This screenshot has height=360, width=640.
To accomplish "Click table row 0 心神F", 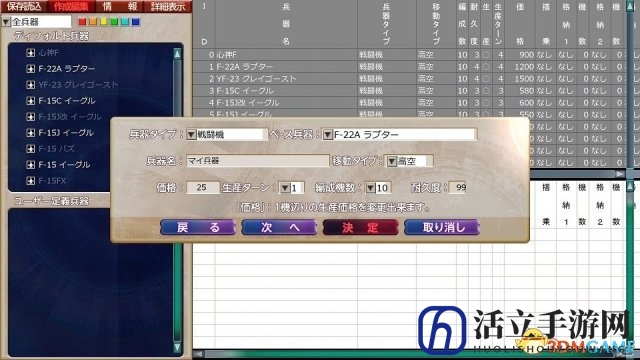I will pyautogui.click(x=409, y=55).
